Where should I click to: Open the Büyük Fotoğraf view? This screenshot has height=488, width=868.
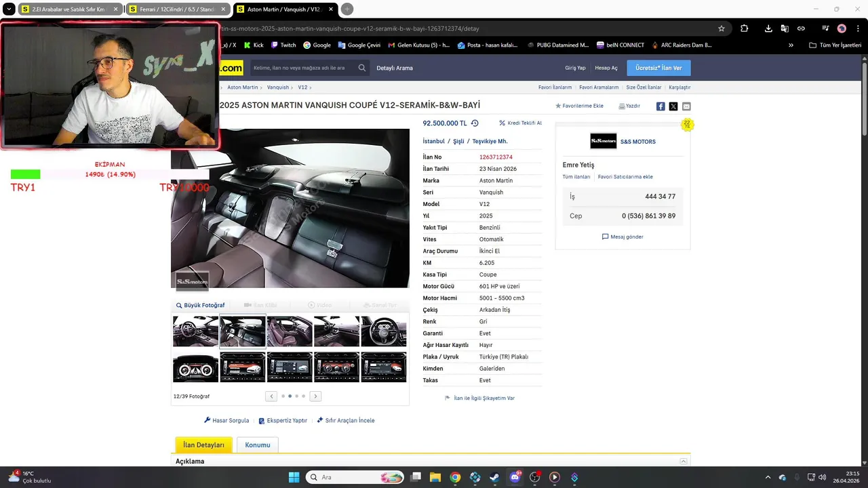point(201,306)
